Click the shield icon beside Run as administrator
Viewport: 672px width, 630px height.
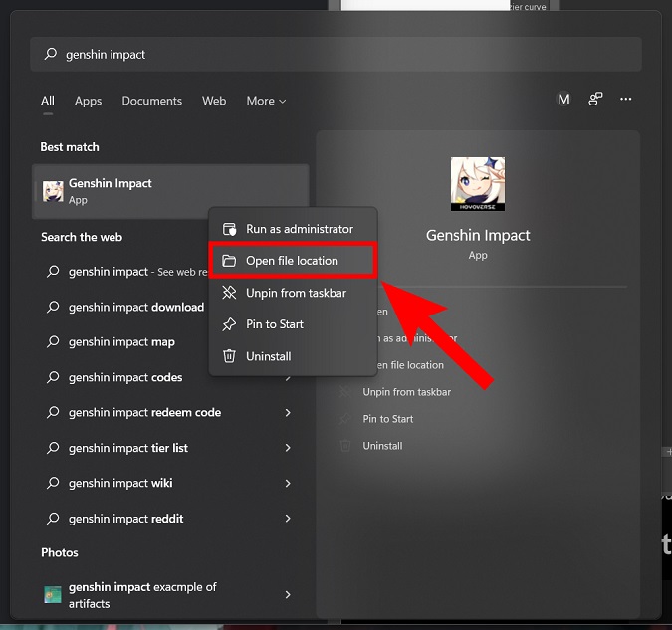coord(229,229)
